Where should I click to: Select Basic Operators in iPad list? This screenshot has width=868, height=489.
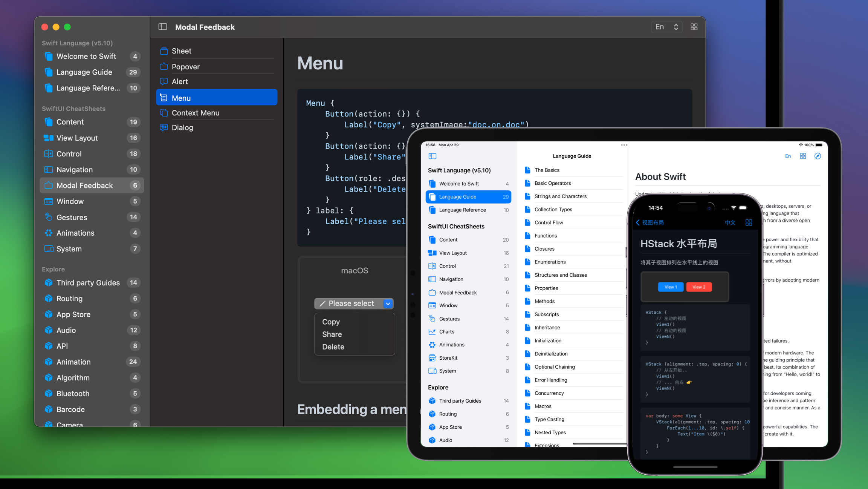(573, 183)
